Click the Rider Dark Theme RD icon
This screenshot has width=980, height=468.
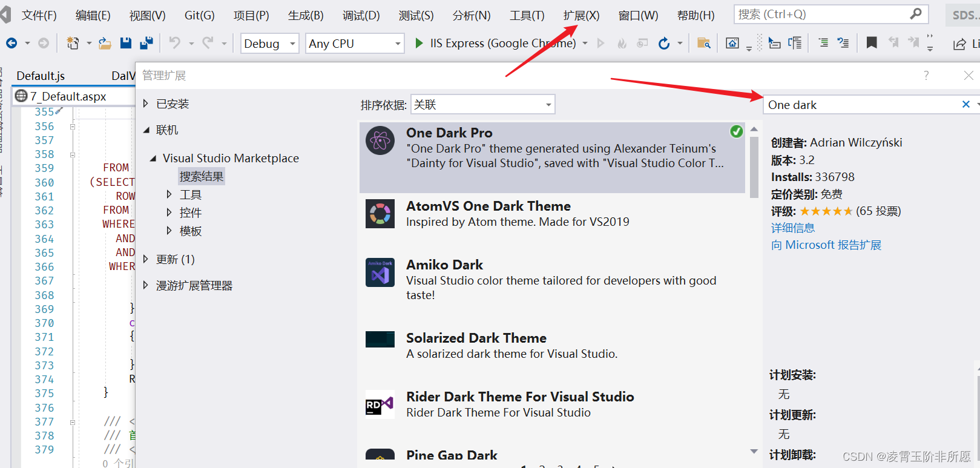[380, 404]
